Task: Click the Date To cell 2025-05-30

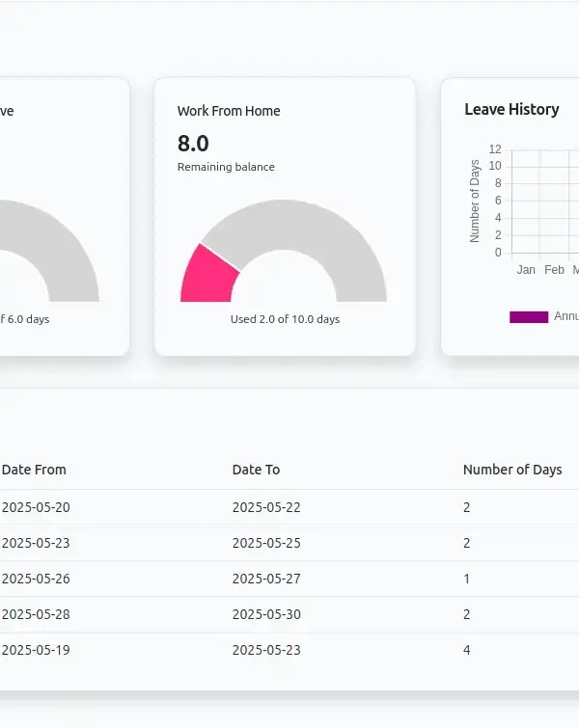Action: point(266,614)
